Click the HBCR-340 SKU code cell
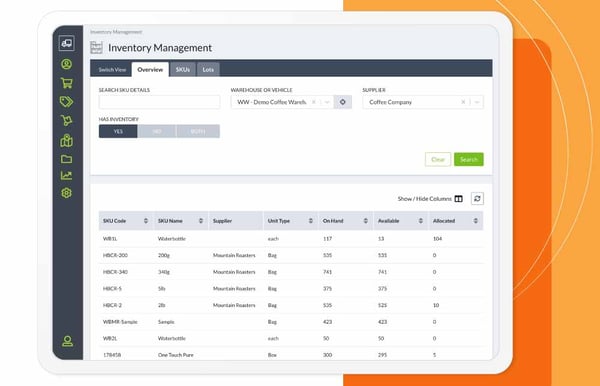The width and height of the screenshot is (600, 386). [115, 272]
